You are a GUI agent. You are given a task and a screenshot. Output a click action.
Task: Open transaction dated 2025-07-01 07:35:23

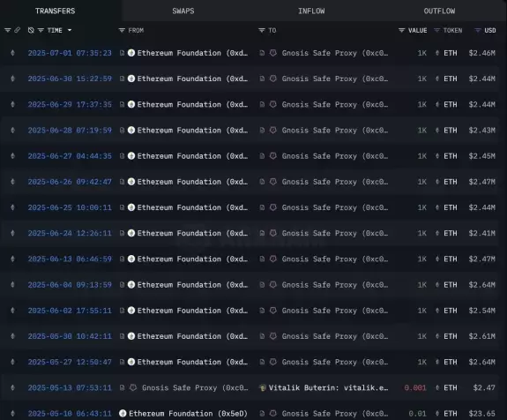click(70, 53)
